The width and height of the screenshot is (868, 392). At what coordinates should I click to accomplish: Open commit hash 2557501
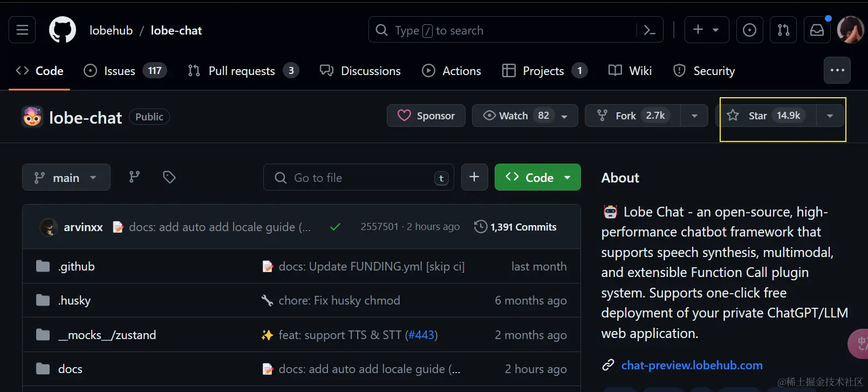click(379, 227)
